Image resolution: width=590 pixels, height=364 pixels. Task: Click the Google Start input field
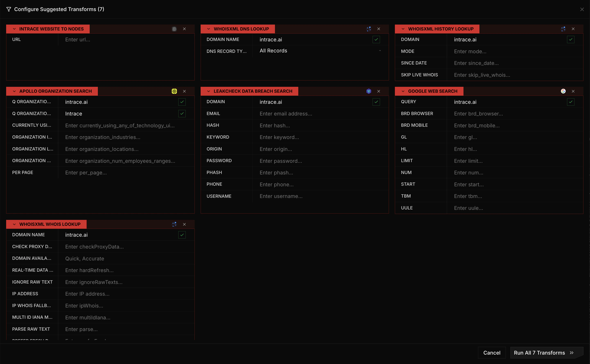(515, 184)
